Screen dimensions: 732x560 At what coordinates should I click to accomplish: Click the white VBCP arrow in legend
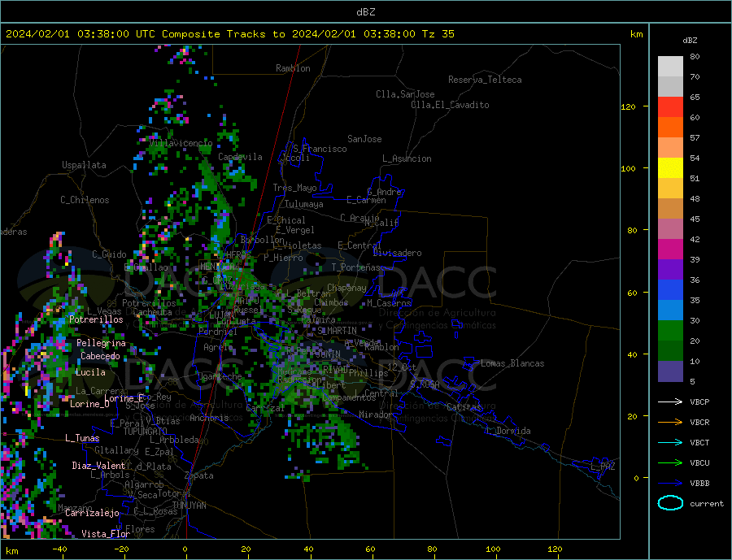[670, 402]
